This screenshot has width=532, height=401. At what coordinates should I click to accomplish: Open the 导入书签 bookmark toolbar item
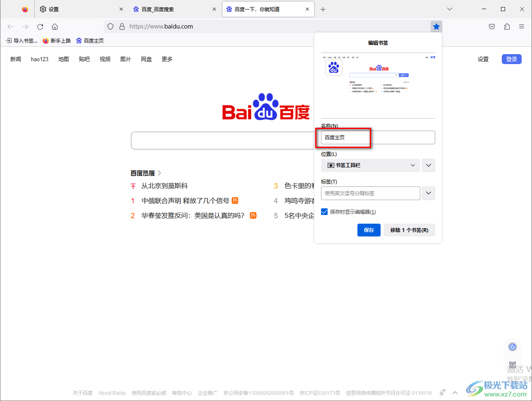[22, 41]
